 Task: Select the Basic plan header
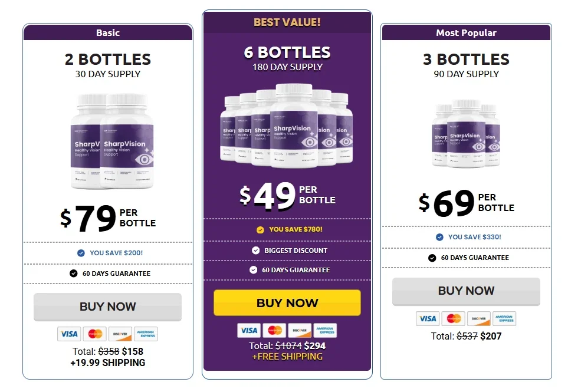coord(107,33)
